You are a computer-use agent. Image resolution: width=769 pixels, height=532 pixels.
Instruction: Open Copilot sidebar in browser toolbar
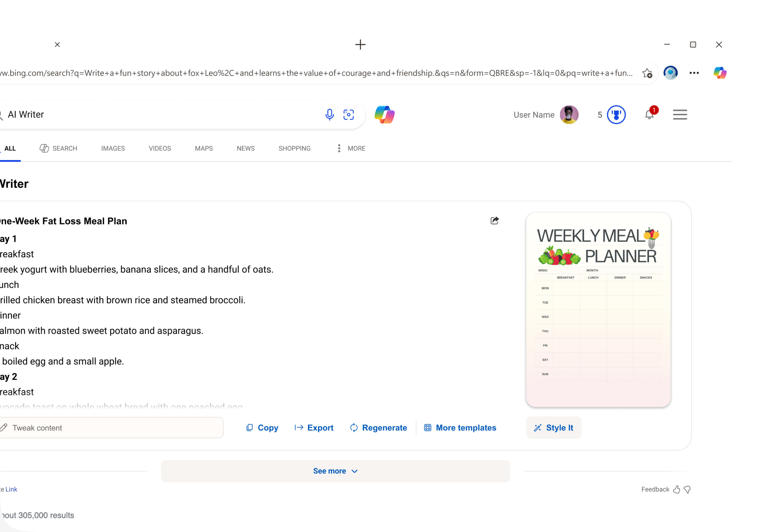[720, 73]
